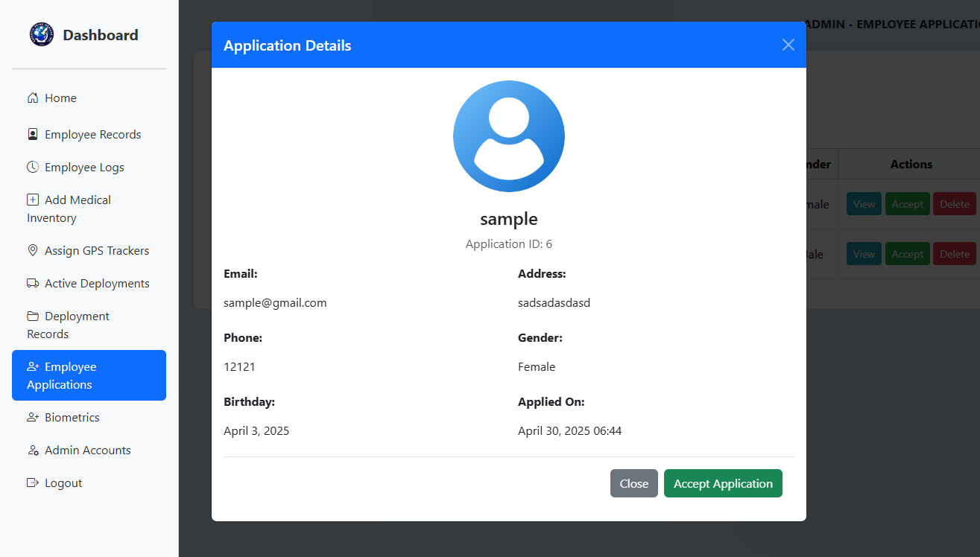Dismiss the modal with the X button

tap(788, 45)
